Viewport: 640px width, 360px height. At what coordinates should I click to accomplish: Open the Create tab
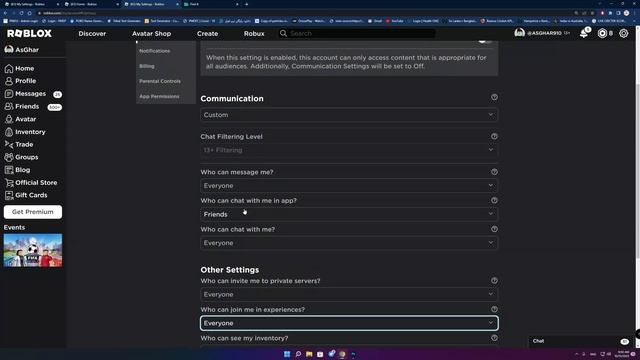[207, 33]
